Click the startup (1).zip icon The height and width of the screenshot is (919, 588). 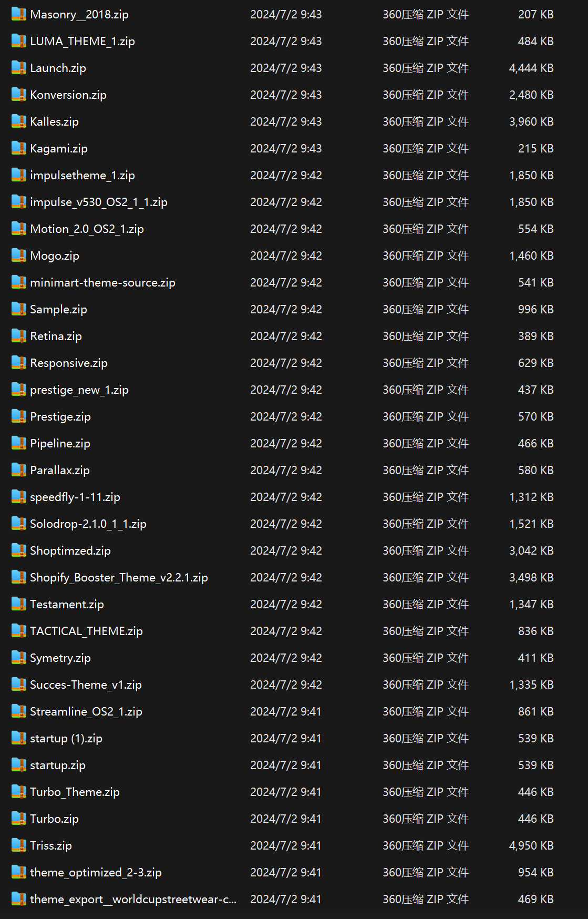19,738
